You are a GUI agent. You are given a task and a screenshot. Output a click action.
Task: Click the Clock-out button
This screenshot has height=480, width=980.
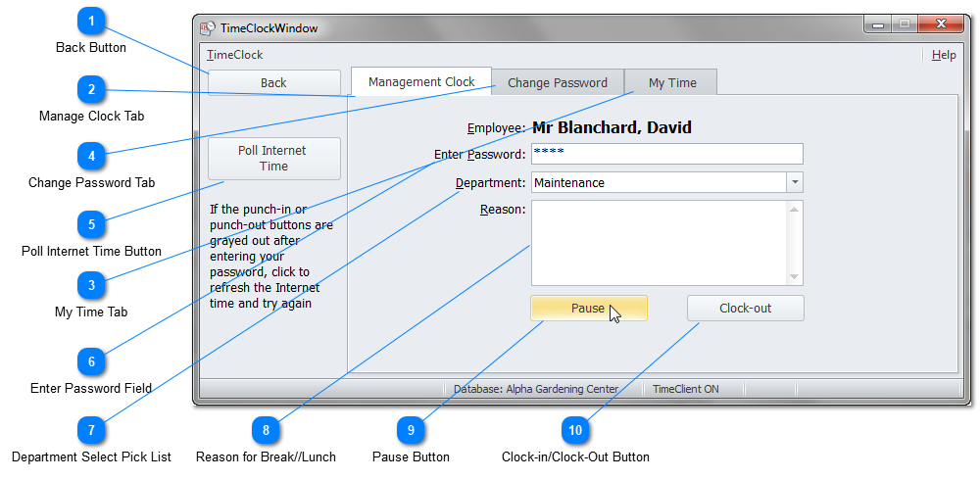coord(745,309)
